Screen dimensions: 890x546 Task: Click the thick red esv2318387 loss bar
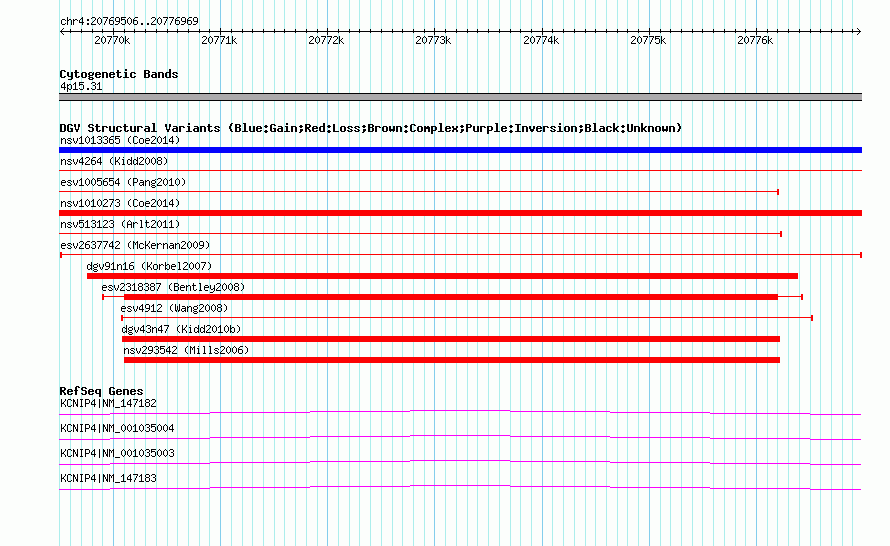pyautogui.click(x=451, y=297)
